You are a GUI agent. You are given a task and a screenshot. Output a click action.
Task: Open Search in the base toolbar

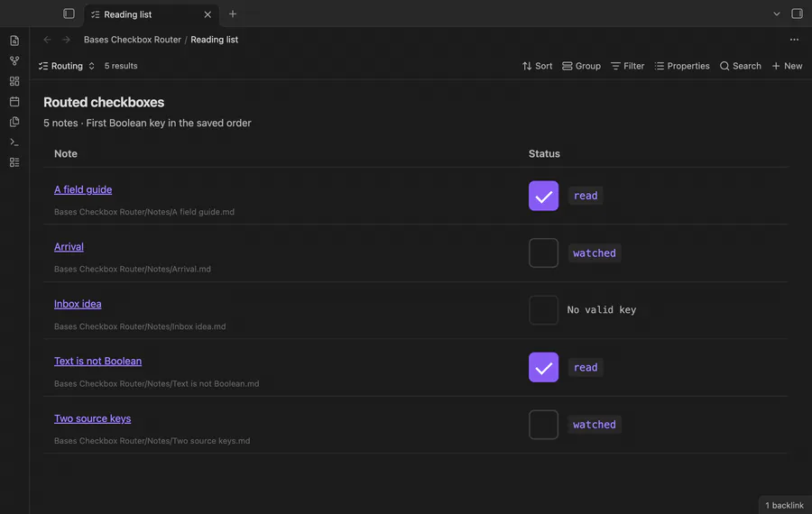(x=741, y=66)
